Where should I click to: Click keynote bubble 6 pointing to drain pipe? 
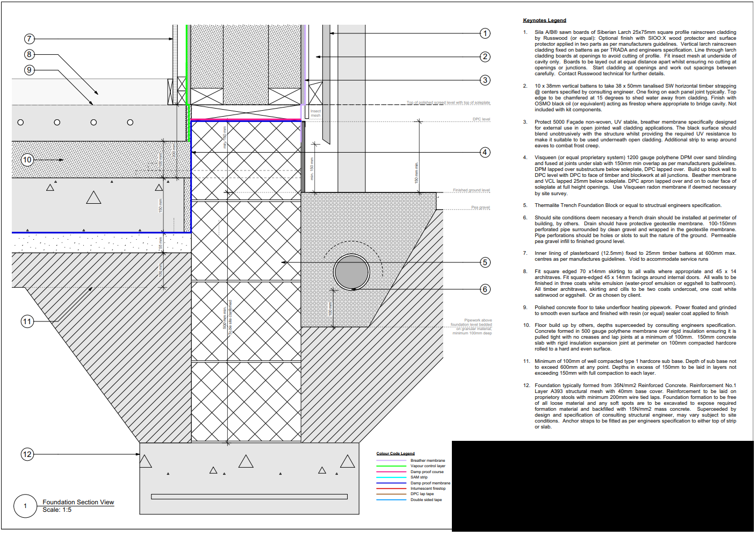[485, 289]
